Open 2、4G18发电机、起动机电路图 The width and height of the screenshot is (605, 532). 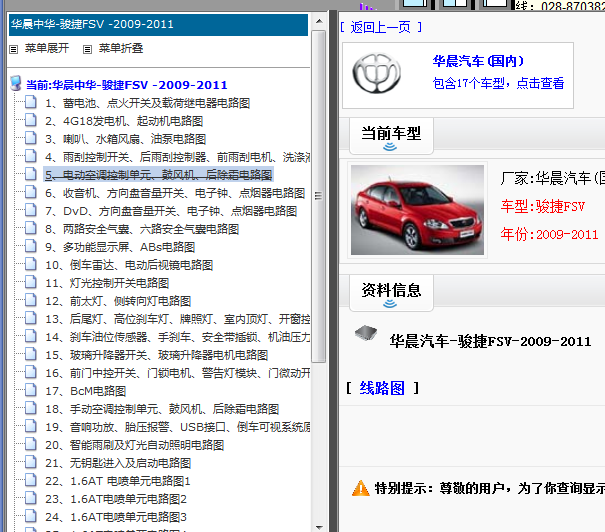(x=124, y=121)
